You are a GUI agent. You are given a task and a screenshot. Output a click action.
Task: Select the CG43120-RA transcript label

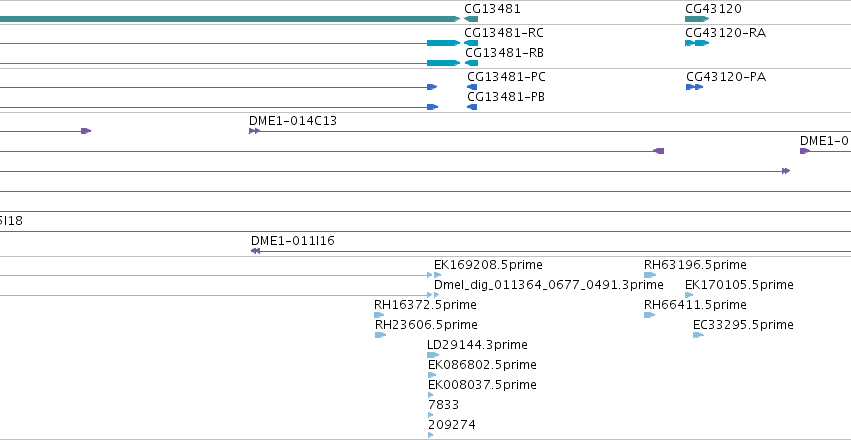[x=726, y=33]
